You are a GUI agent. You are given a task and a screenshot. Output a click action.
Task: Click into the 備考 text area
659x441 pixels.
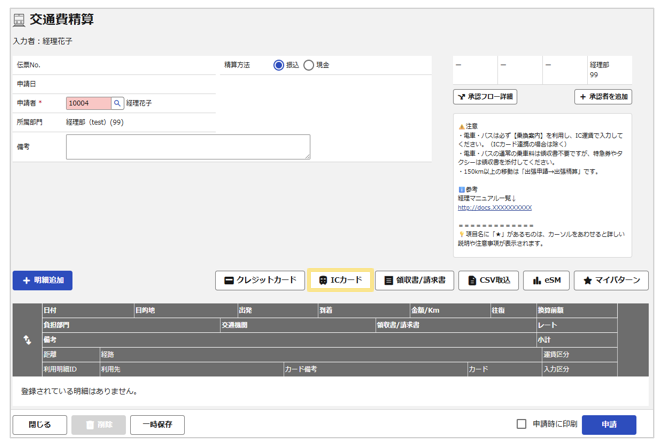pos(188,147)
